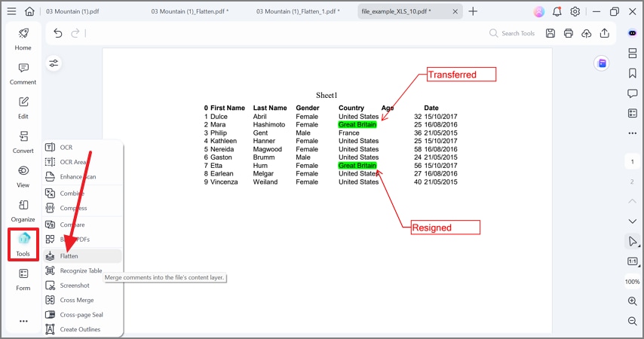
Task: Open application settings gear
Action: (x=575, y=11)
